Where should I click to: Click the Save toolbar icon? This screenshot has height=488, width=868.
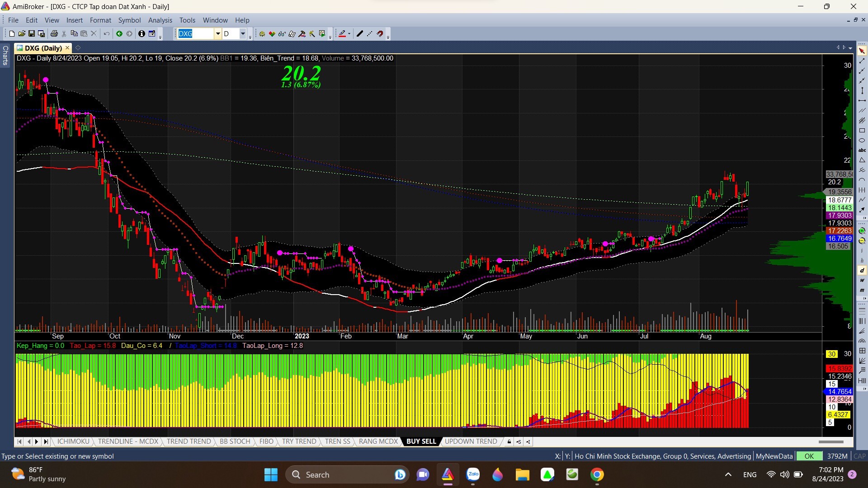coord(32,33)
